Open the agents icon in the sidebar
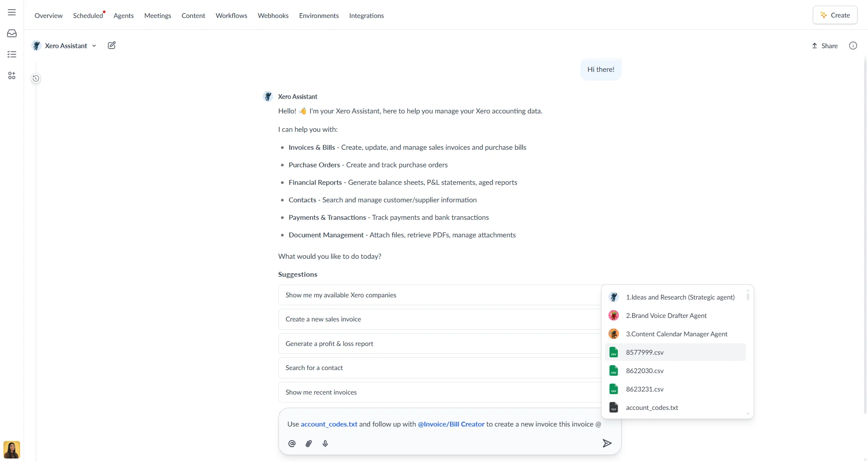 11,75
